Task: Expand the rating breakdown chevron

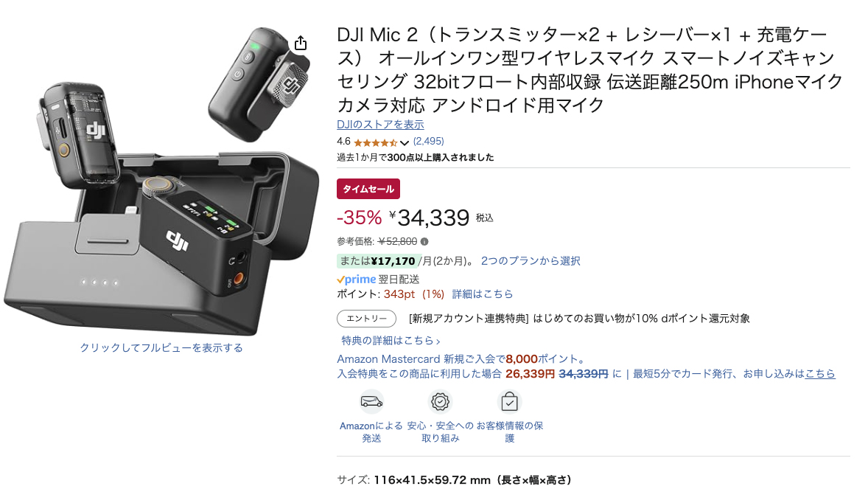Action: 405,143
